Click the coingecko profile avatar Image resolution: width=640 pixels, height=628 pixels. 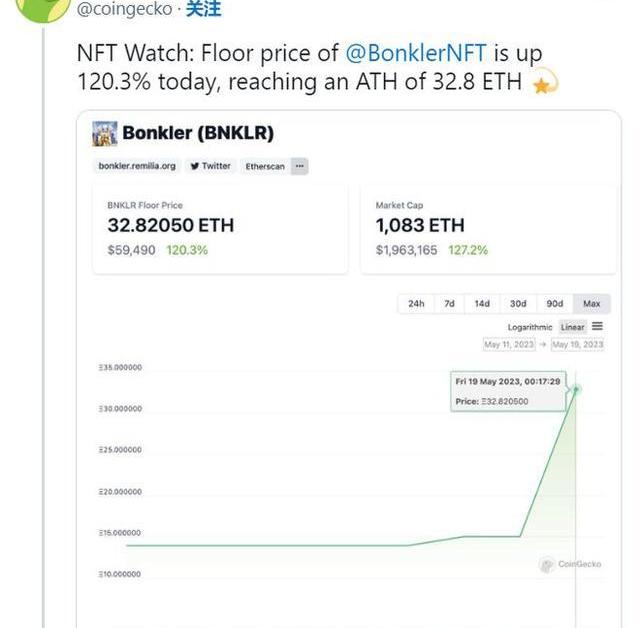click(x=44, y=8)
